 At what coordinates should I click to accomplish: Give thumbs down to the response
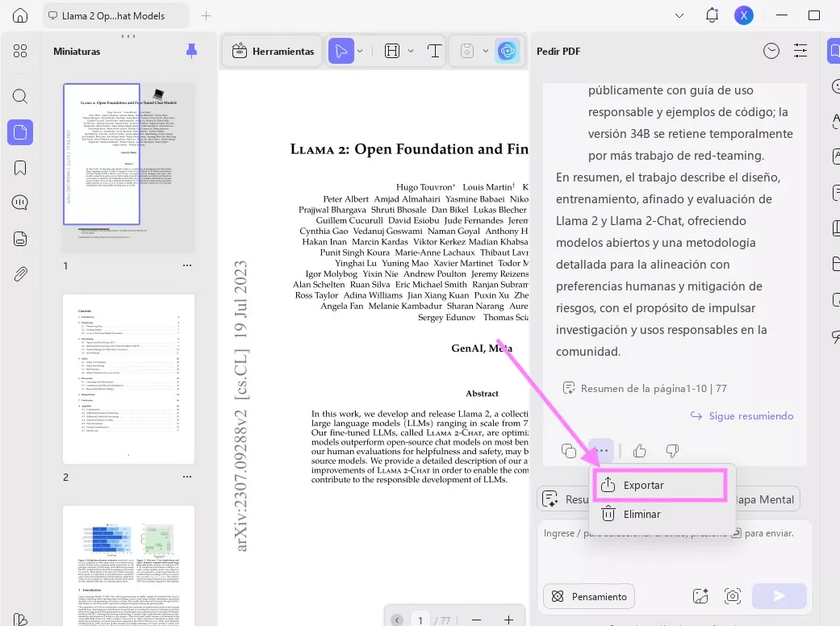click(672, 451)
